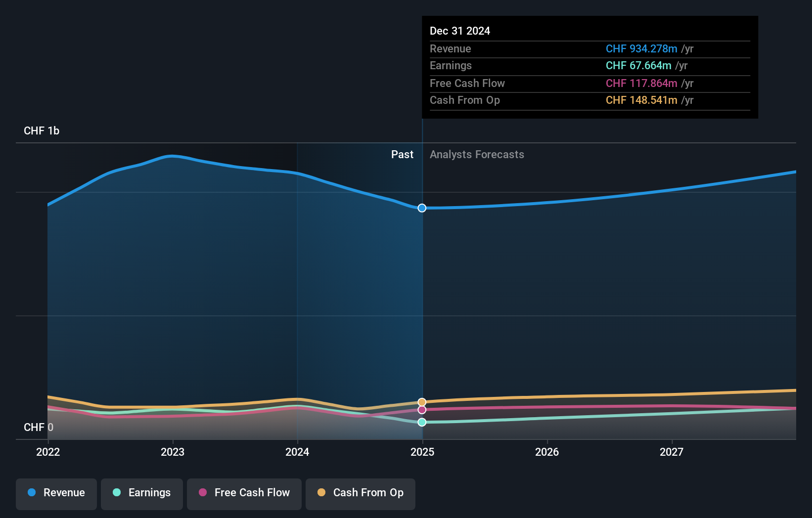This screenshot has height=518, width=812.
Task: Click the Analysts Forecasts label
Action: 477,154
